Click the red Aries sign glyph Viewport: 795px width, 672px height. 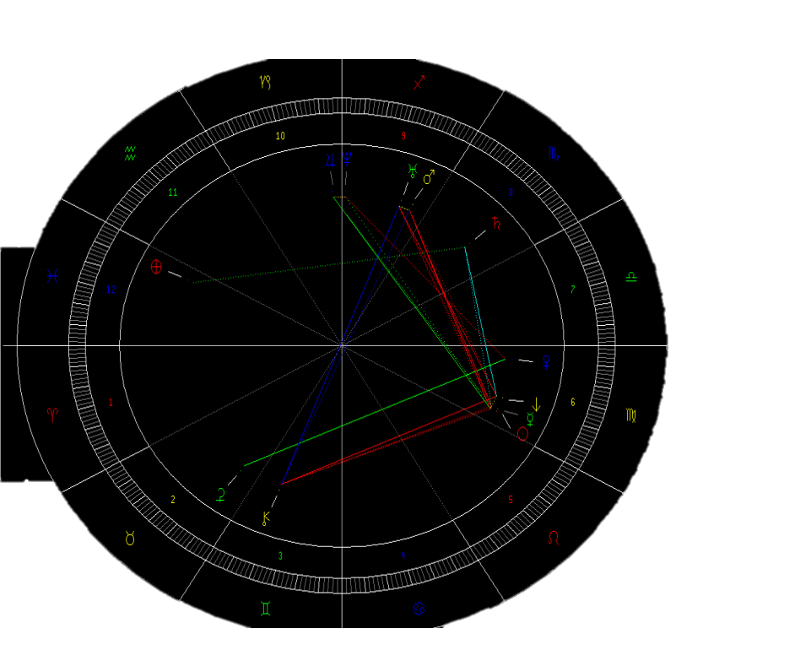pos(52,415)
